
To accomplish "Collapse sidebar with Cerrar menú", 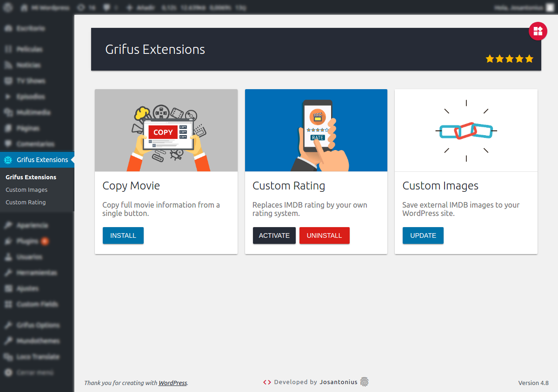I will click(37, 372).
